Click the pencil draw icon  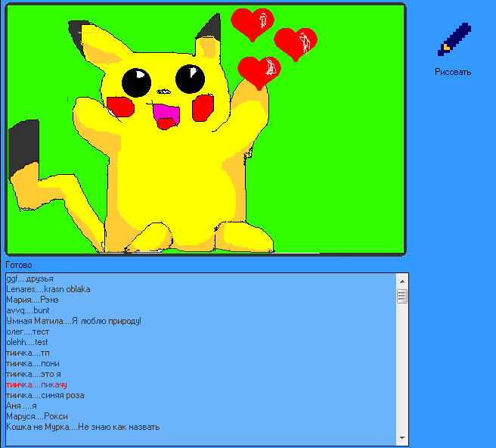click(x=454, y=39)
